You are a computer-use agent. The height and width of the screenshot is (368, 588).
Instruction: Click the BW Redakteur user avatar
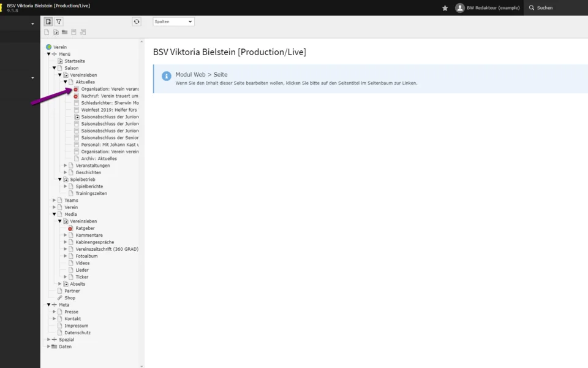460,8
